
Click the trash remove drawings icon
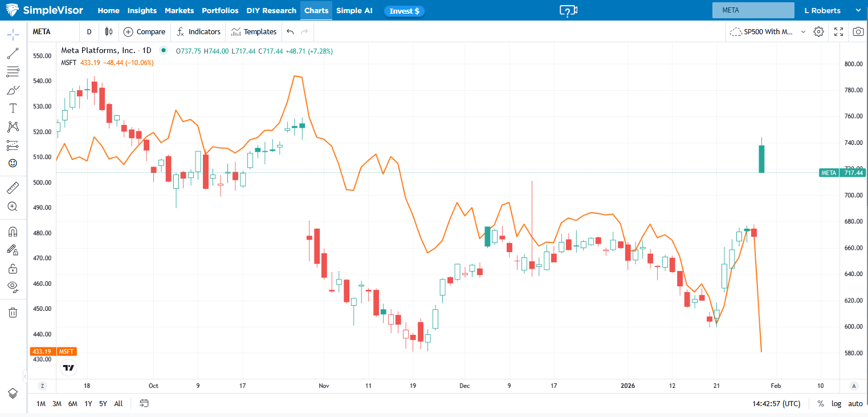point(13,312)
